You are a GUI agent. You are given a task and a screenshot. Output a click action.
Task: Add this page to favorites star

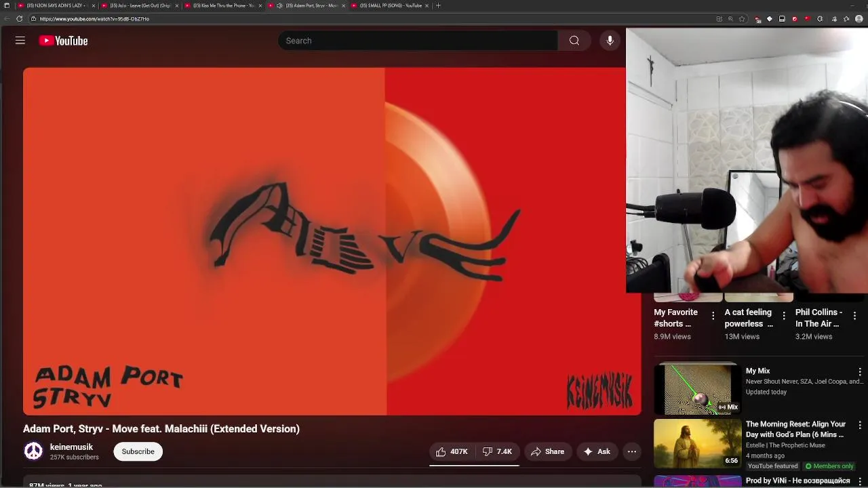[742, 19]
